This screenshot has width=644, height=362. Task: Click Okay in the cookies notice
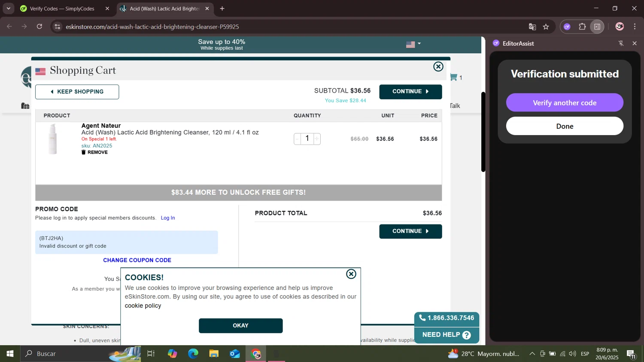tap(240, 326)
